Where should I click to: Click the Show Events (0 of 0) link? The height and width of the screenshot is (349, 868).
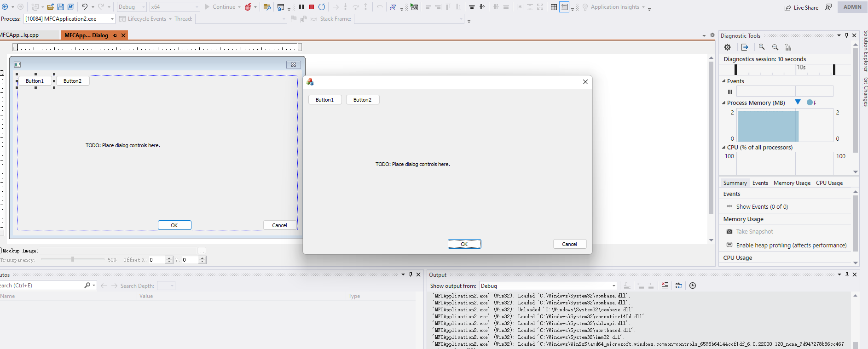tap(762, 207)
